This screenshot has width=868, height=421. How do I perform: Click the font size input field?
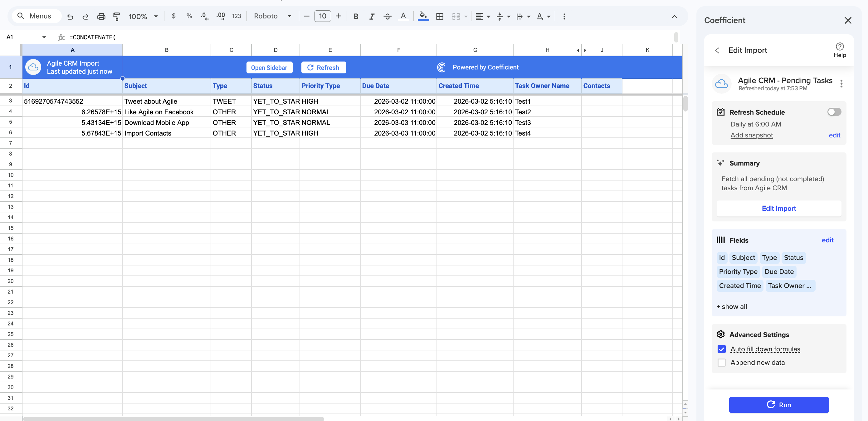click(323, 16)
